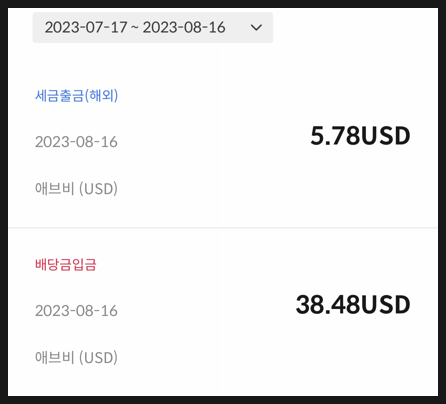Click the 2023-08-16 date under 배당금입금
Image resolution: width=446 pixels, height=404 pixels.
[x=76, y=311]
